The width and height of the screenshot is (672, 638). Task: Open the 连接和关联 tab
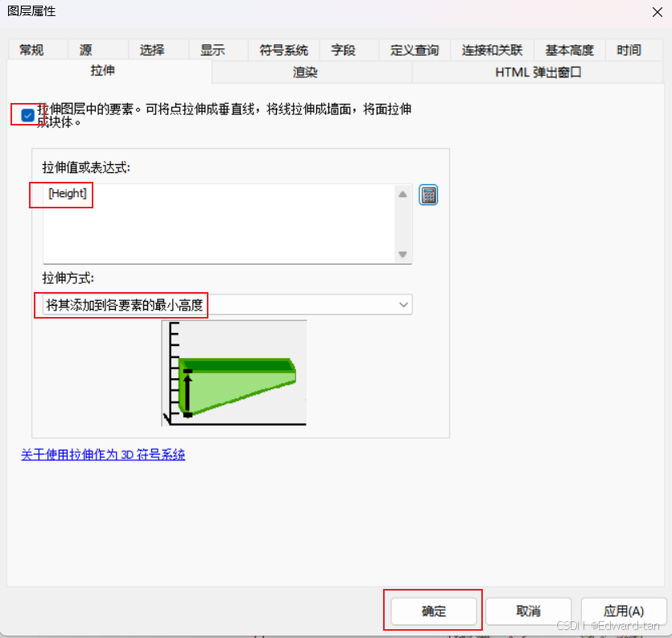click(492, 50)
